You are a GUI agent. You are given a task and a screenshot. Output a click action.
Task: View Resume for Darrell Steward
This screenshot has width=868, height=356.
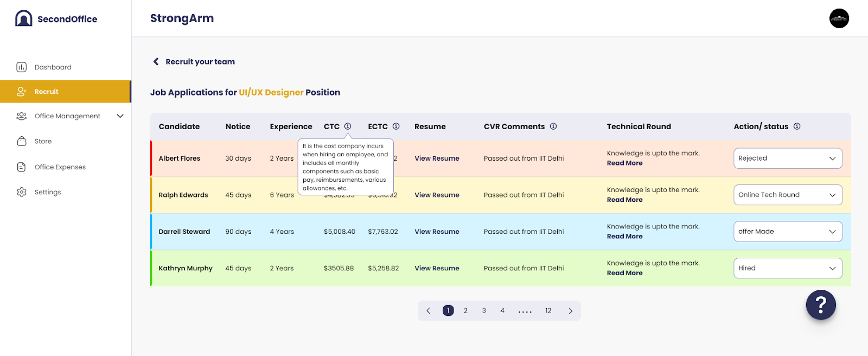(x=437, y=232)
